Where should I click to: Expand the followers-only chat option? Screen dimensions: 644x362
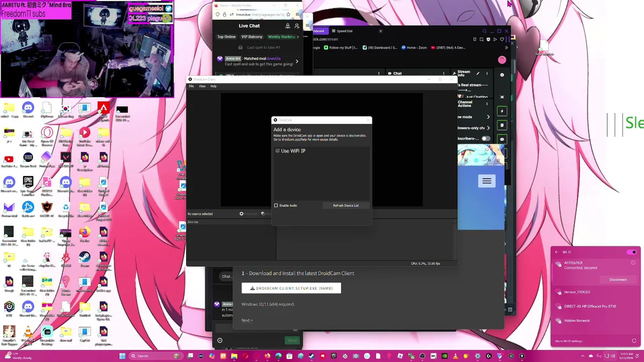point(488,128)
